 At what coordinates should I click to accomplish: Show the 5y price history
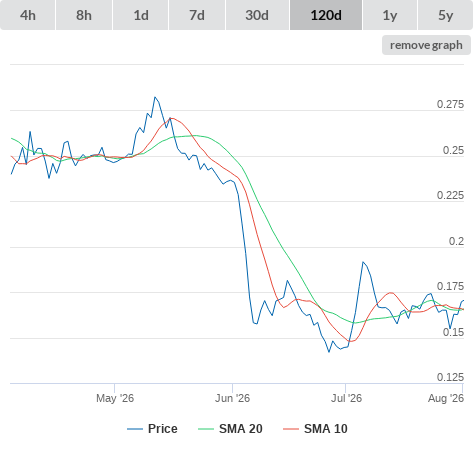[446, 15]
